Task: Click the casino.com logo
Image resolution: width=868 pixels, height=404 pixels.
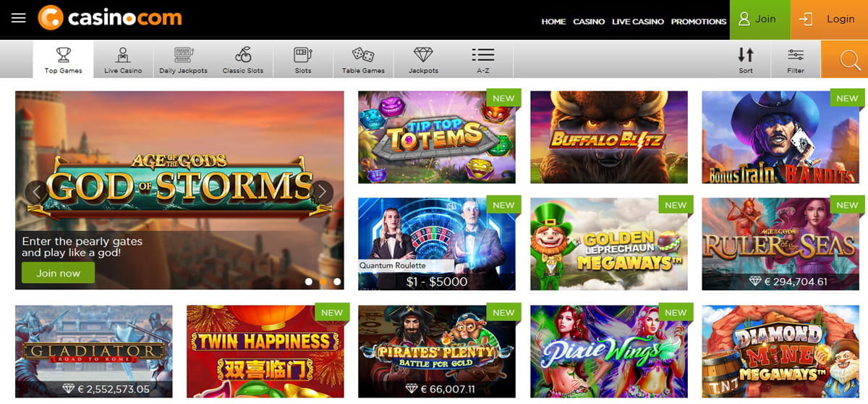Action: [109, 18]
